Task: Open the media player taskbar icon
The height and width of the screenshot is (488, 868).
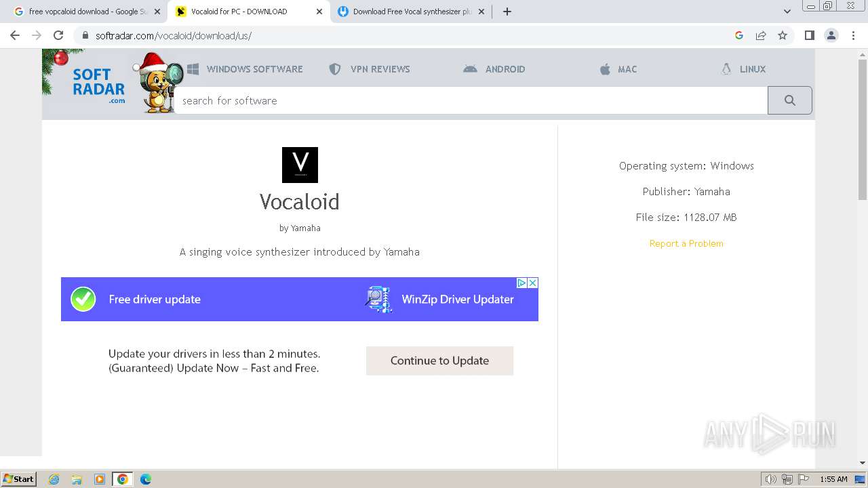Action: tap(100, 479)
